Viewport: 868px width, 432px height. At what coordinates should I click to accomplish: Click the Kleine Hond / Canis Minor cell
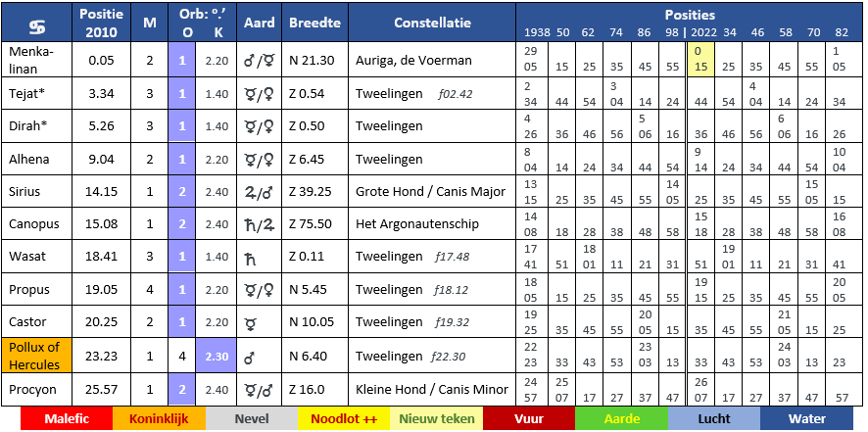(432, 390)
